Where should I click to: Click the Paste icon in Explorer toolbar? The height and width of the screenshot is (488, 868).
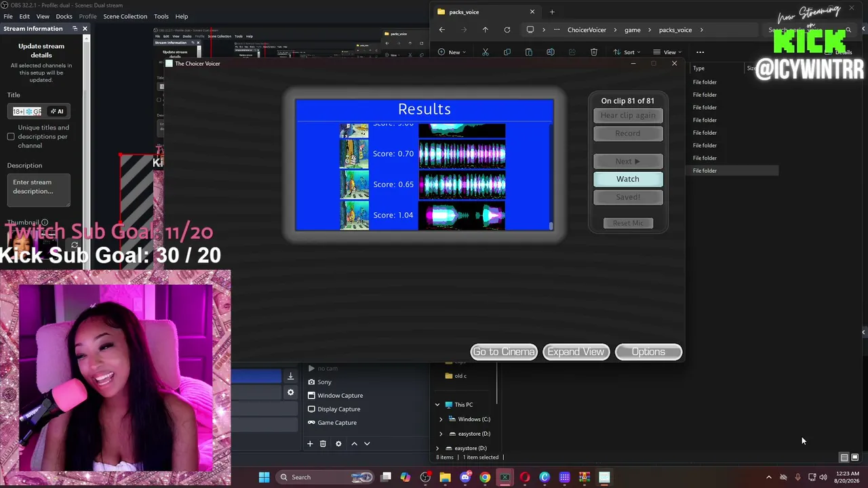(529, 52)
